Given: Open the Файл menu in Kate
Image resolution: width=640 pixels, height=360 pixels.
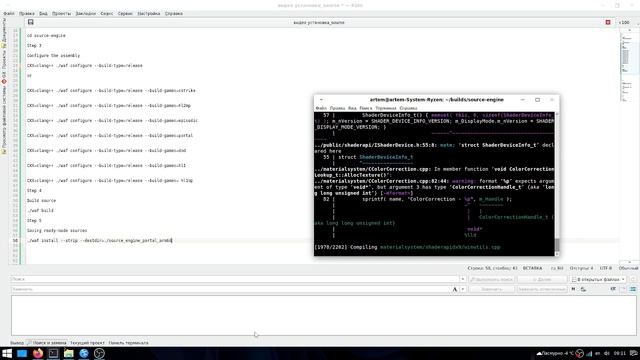Looking at the screenshot, I should pyautogui.click(x=9, y=13).
